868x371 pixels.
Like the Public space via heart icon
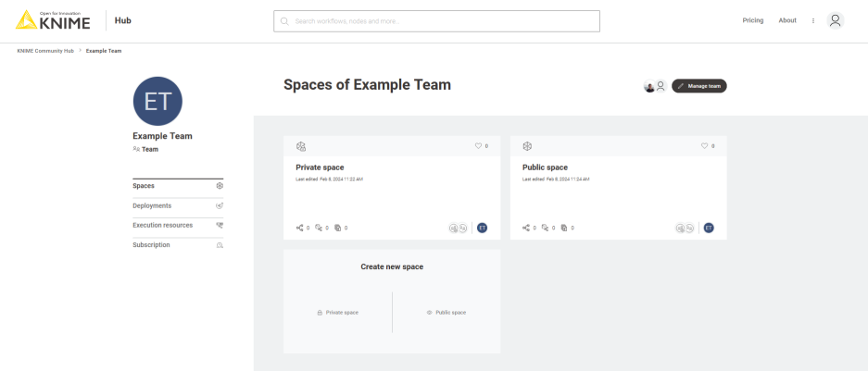(x=705, y=146)
